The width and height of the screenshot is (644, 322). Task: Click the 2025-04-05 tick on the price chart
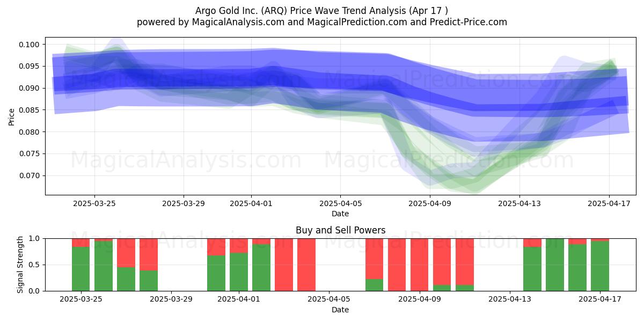coord(340,203)
